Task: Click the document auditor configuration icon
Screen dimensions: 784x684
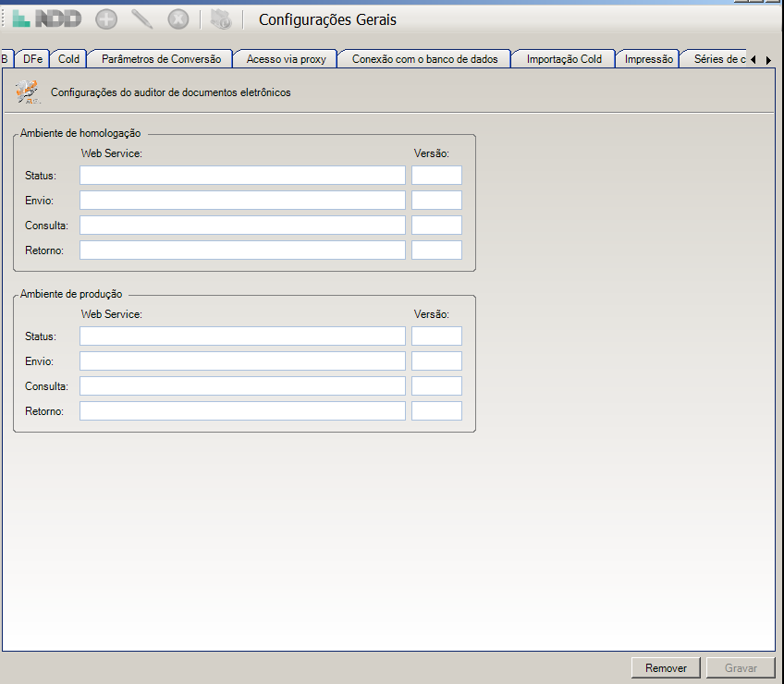Action: click(x=27, y=92)
